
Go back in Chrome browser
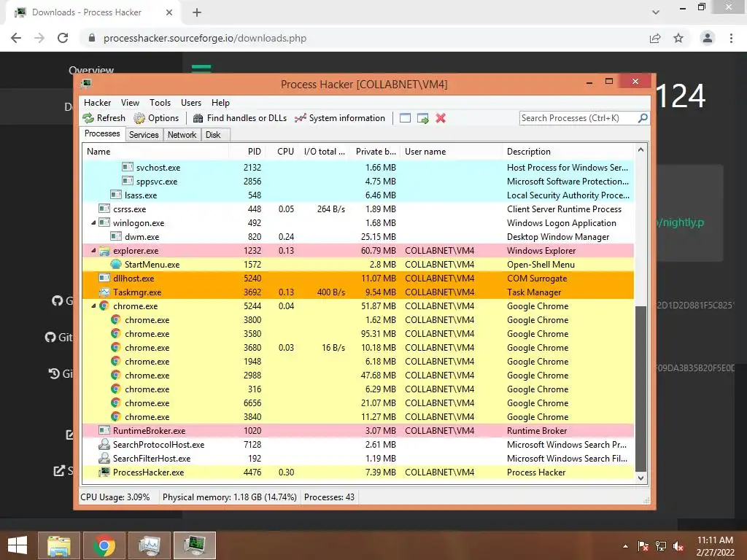(x=16, y=38)
